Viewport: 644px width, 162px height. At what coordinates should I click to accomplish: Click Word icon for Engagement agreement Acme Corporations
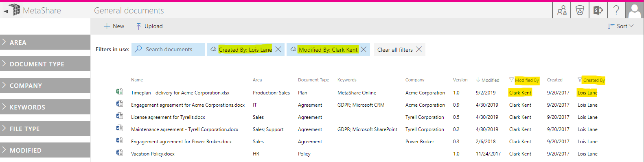pos(119,104)
